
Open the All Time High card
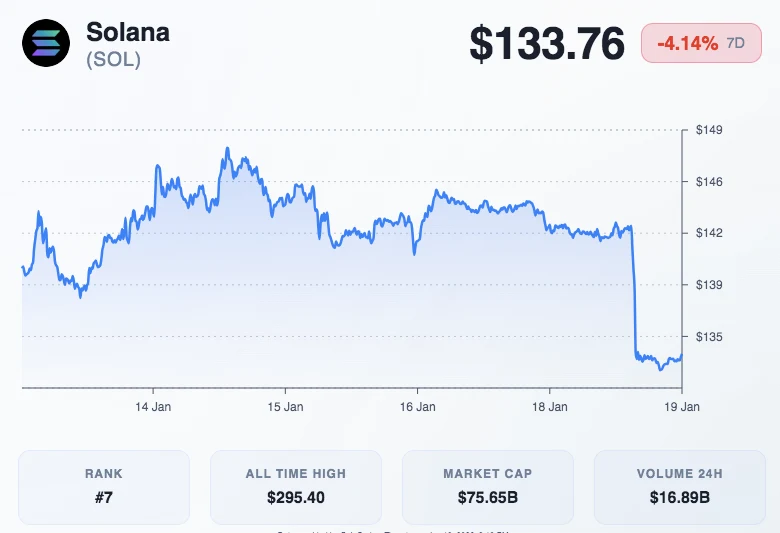click(x=296, y=486)
